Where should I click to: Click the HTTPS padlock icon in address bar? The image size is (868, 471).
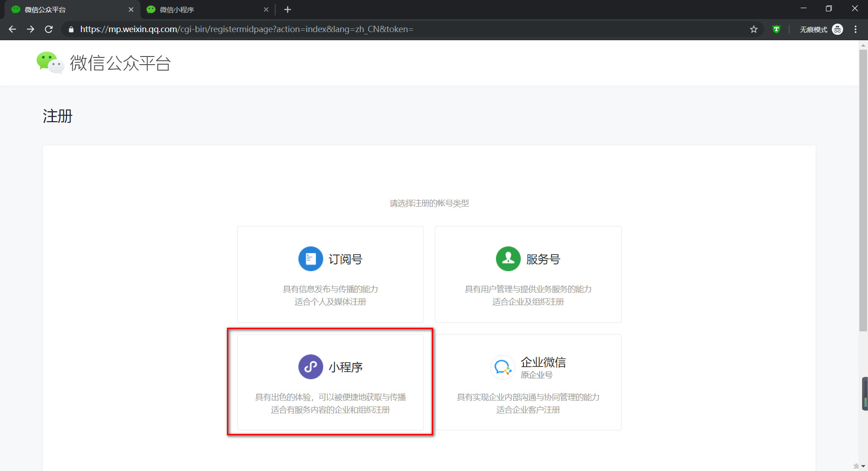click(x=71, y=29)
